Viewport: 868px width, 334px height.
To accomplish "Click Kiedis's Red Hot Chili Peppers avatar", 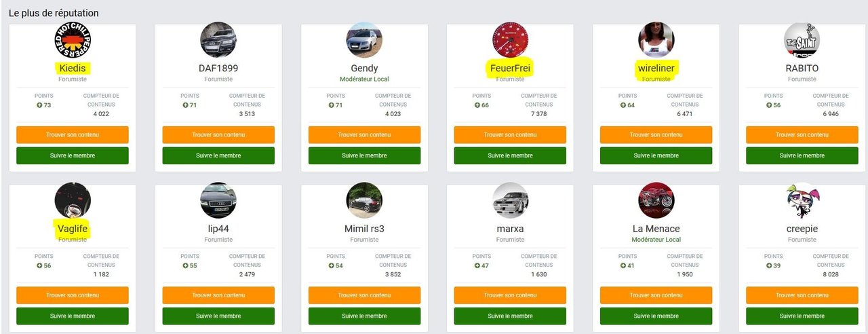I will (x=73, y=39).
